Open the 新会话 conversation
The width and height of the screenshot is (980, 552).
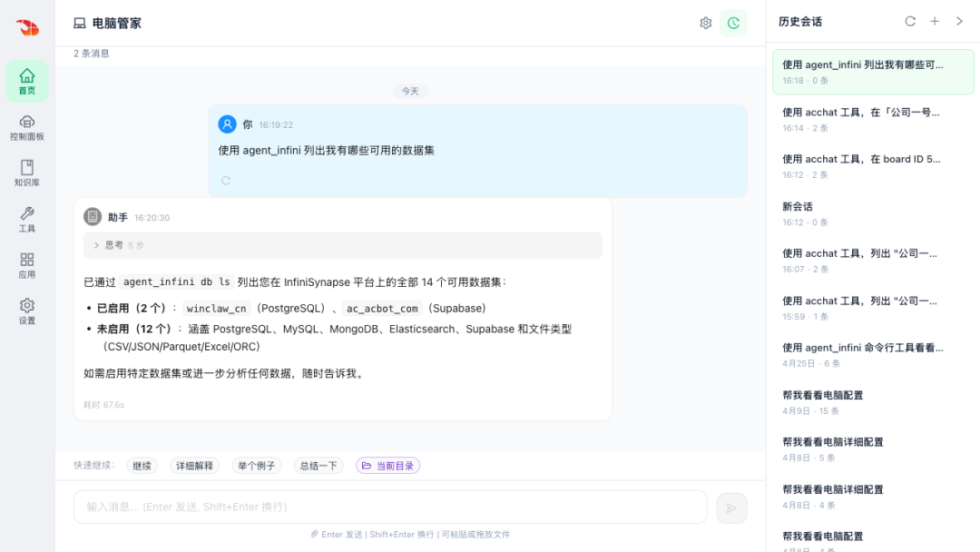click(x=873, y=213)
